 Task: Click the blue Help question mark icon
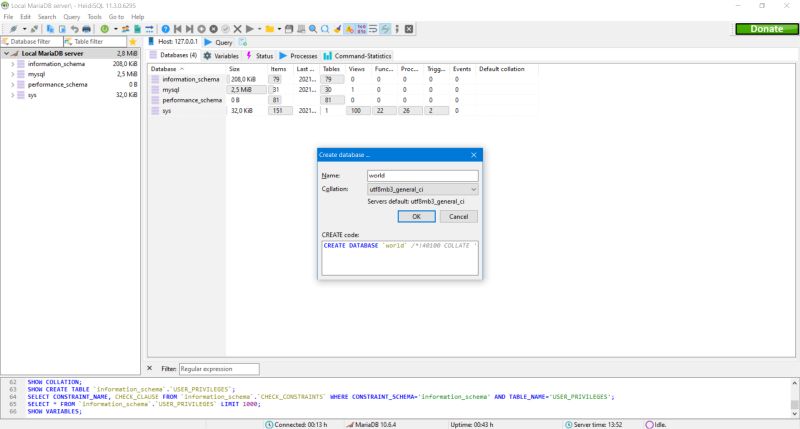[165, 29]
